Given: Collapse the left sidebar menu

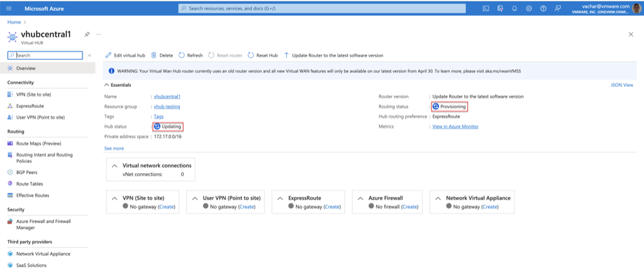Looking at the screenshot, I should (90, 55).
